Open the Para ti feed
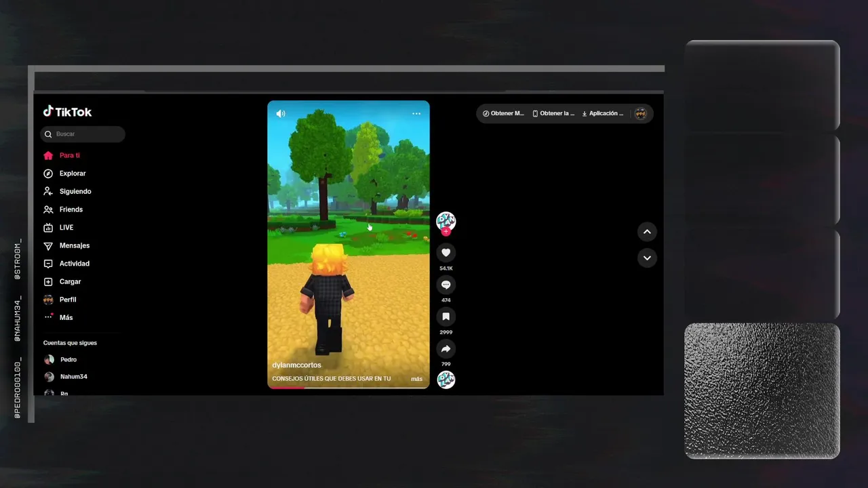This screenshot has height=488, width=868. pyautogui.click(x=69, y=155)
